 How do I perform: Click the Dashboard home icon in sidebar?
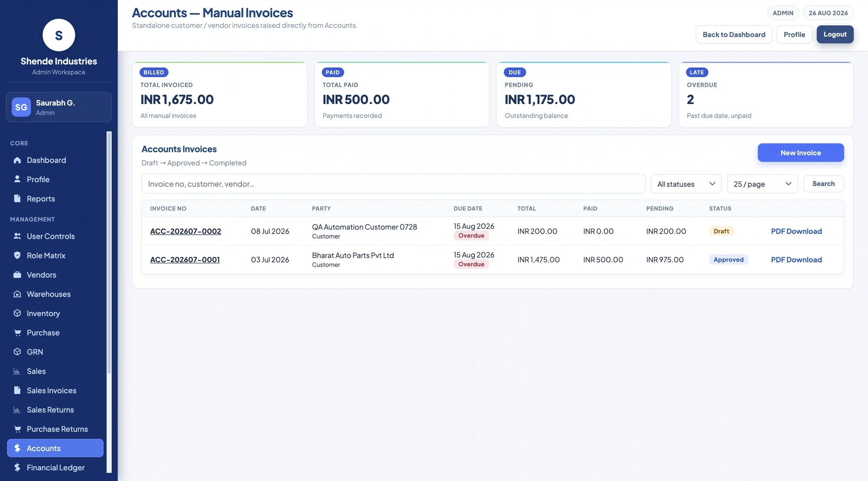(x=17, y=160)
